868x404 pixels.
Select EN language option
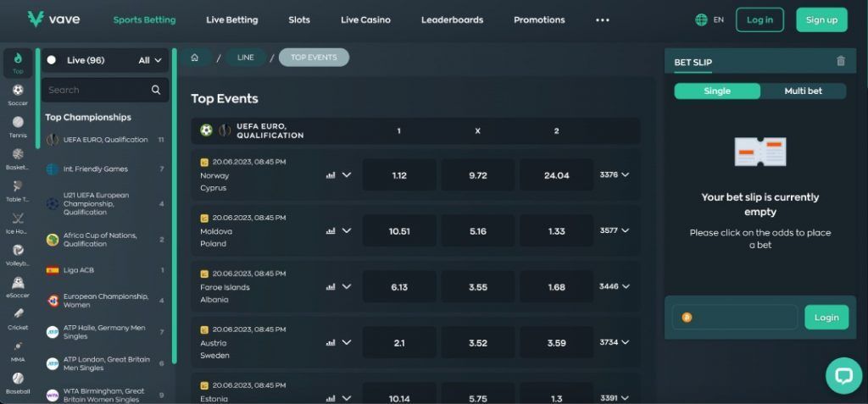pos(719,20)
